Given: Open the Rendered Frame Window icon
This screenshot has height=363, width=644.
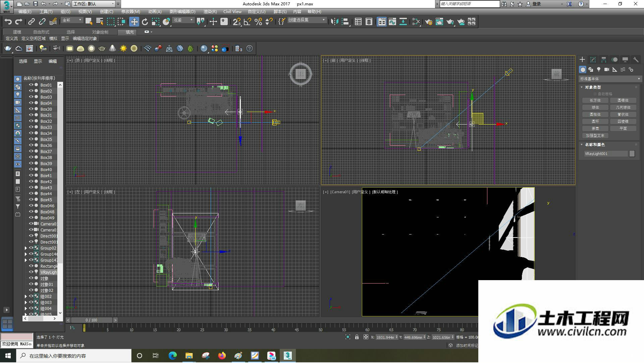Looking at the screenshot, I should [x=439, y=22].
